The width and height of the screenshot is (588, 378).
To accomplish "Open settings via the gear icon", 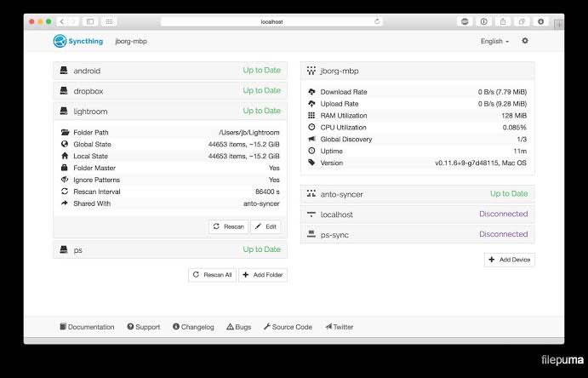I will coord(525,41).
